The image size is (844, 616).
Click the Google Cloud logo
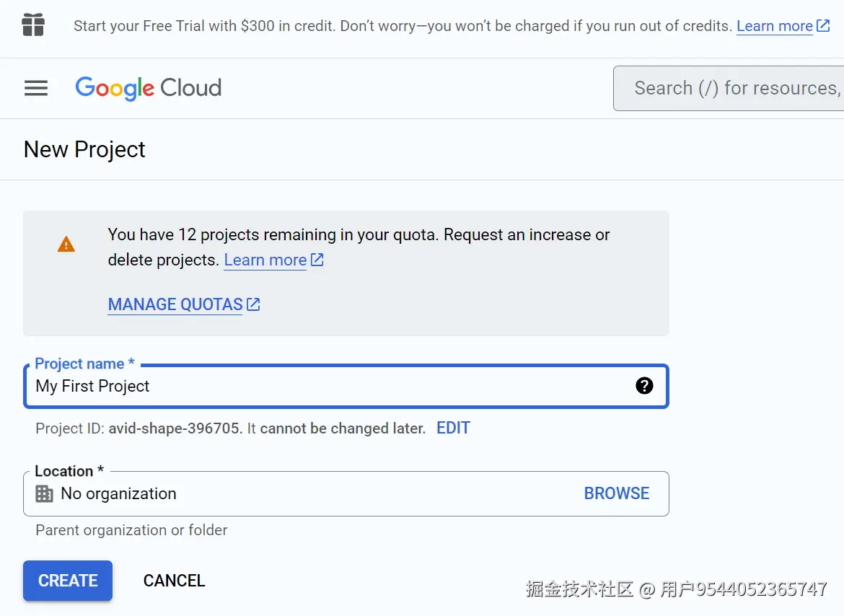pyautogui.click(x=149, y=88)
